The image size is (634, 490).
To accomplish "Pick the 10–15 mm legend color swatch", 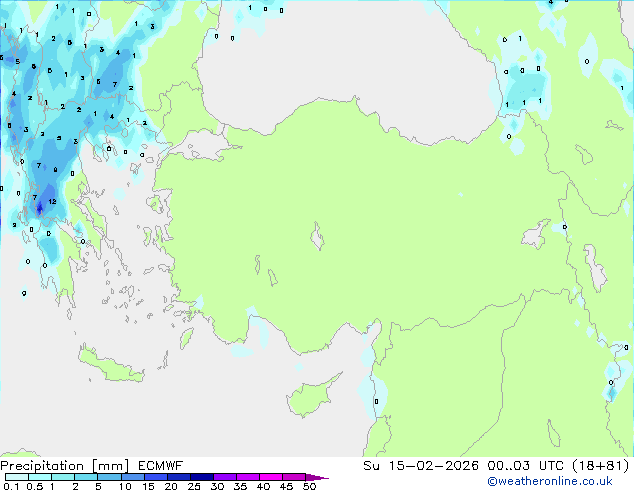I will coord(133,477).
